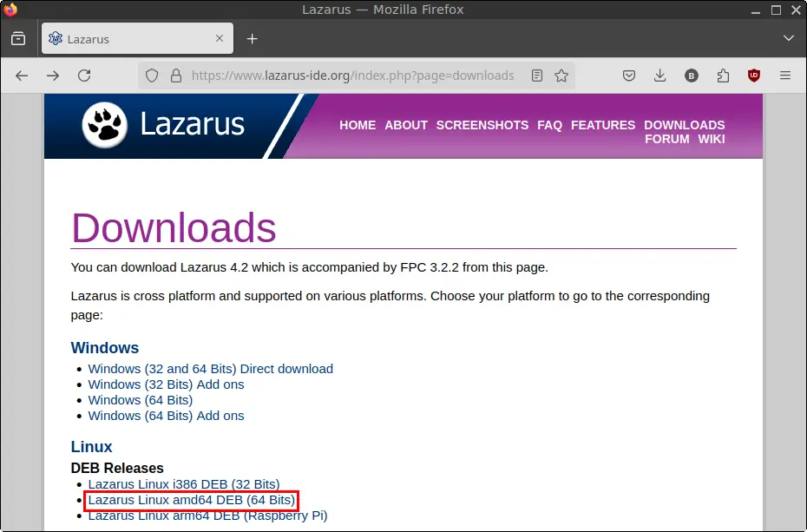Viewport: 807px width, 532px height.
Task: Open Firefox View (recent browsing) icon
Action: (18, 38)
